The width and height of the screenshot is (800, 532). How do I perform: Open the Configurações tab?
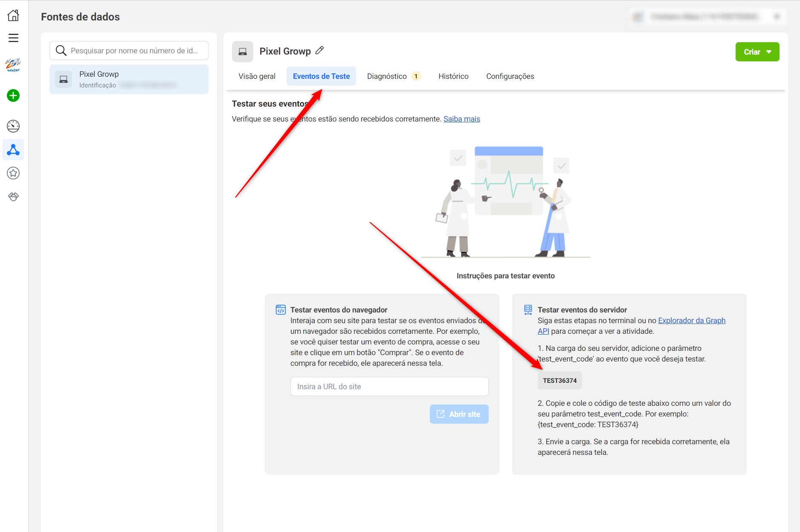pyautogui.click(x=510, y=76)
